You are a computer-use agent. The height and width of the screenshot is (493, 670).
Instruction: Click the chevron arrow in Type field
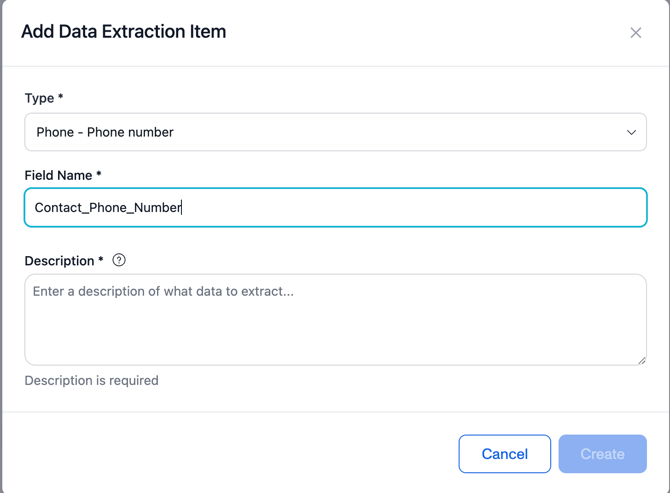click(631, 132)
